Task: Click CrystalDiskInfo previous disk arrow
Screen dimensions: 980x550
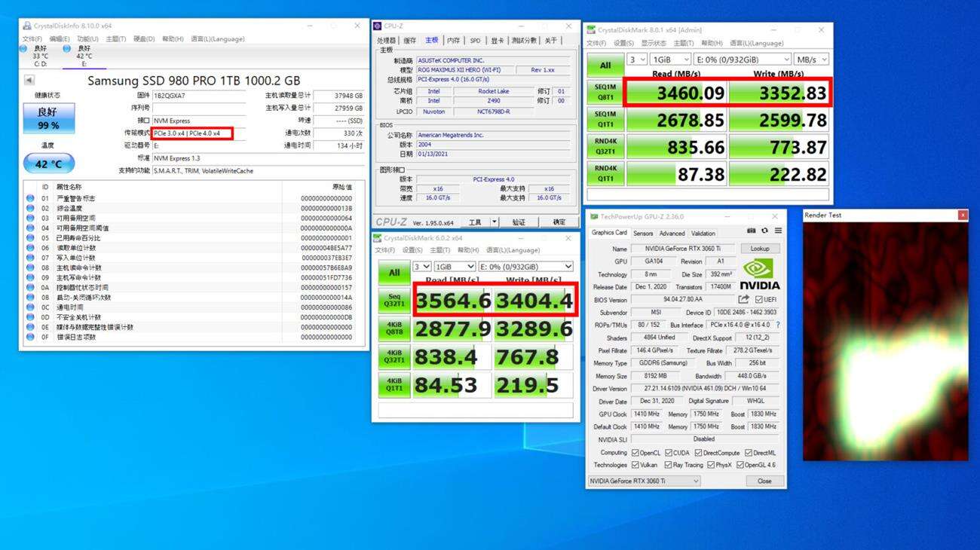Action: coord(29,81)
